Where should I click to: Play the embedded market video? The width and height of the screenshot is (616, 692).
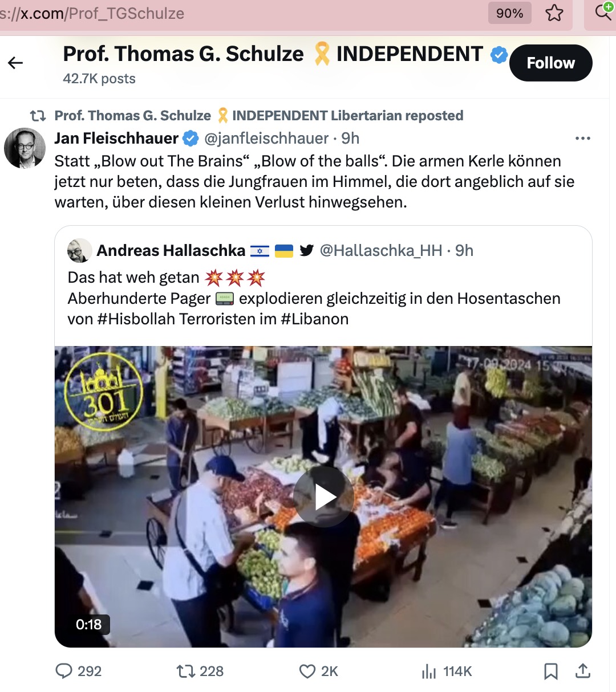coord(323,497)
